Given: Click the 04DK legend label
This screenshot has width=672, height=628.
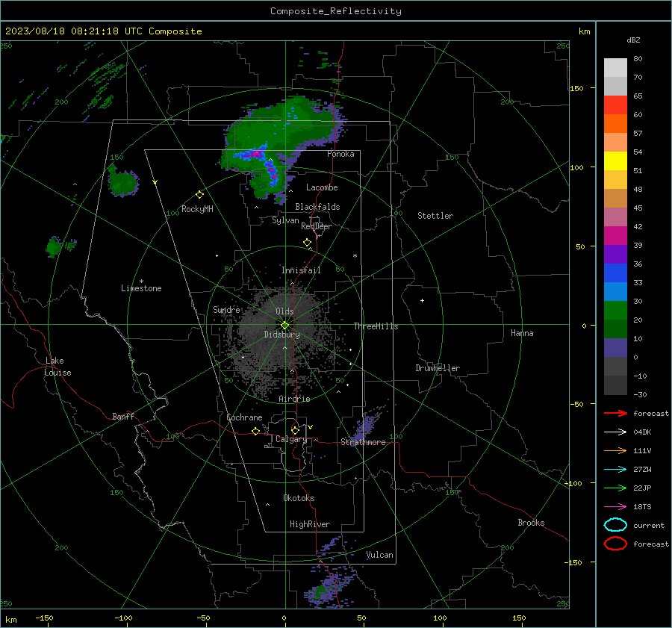Looking at the screenshot, I should coord(642,432).
